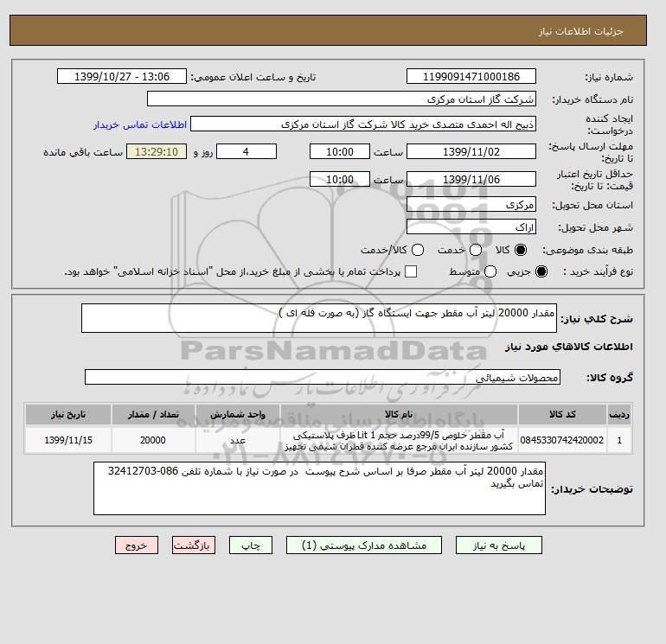Click the delivery city field اراک

471,227
